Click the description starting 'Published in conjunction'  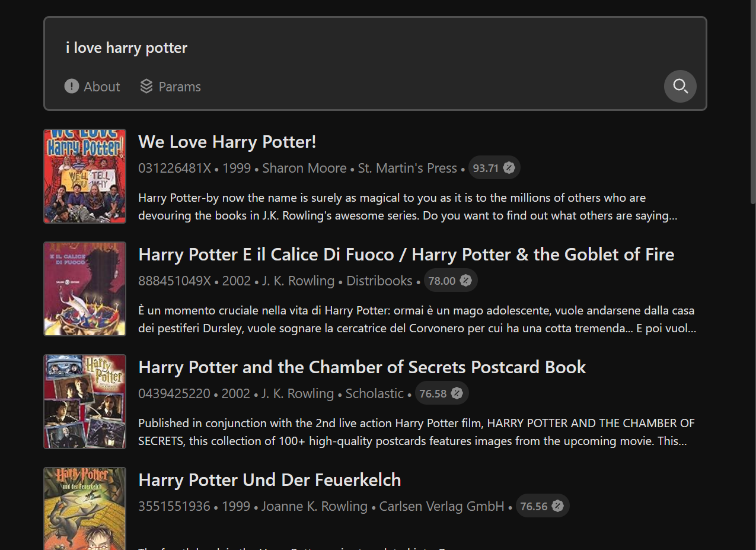(x=416, y=432)
